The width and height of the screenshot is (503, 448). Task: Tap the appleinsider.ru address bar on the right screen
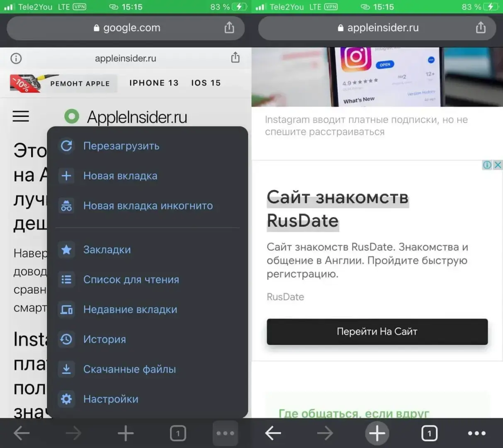click(377, 28)
